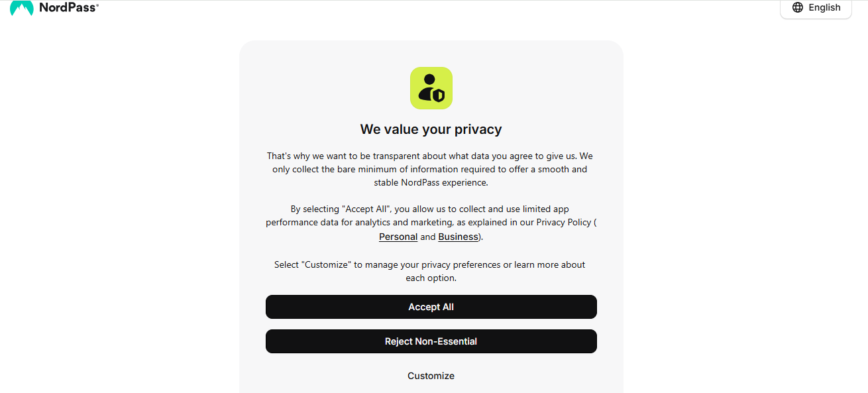The height and width of the screenshot is (393, 868).
Task: Click the NordPass mountain logo icon
Action: [22, 8]
